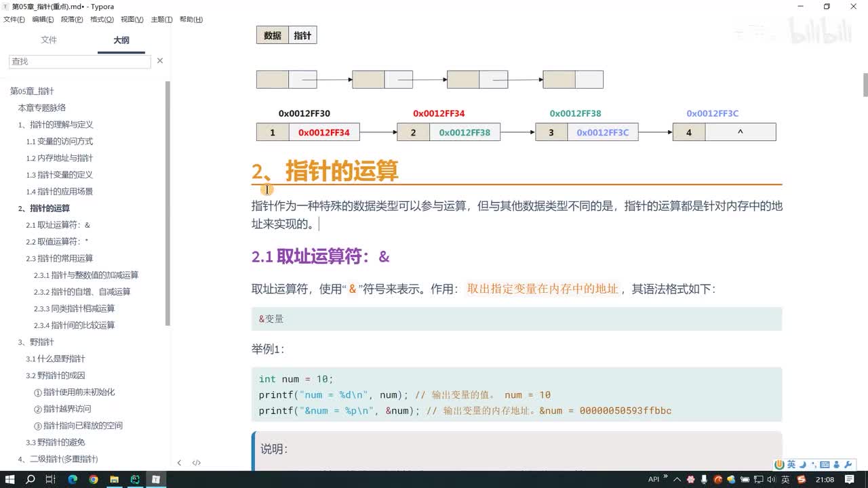Launch Google Chrome from the taskbar

(x=94, y=479)
